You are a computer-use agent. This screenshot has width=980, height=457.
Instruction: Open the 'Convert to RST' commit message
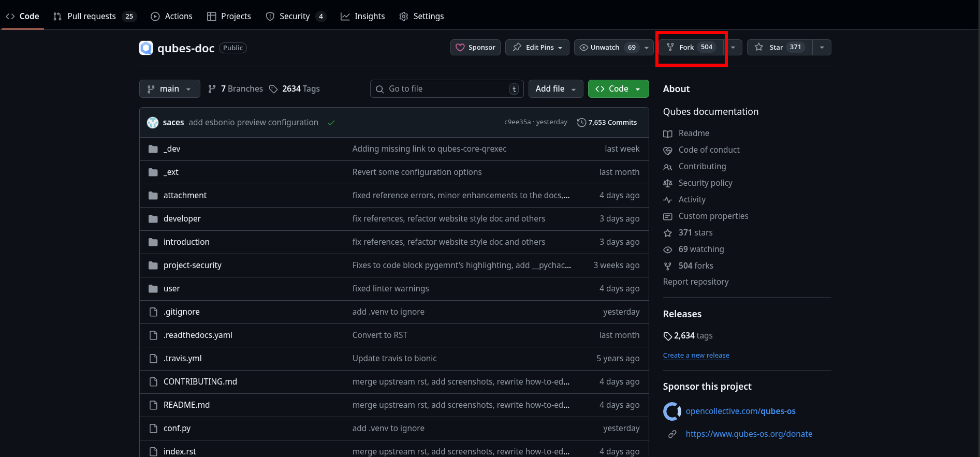click(380, 335)
